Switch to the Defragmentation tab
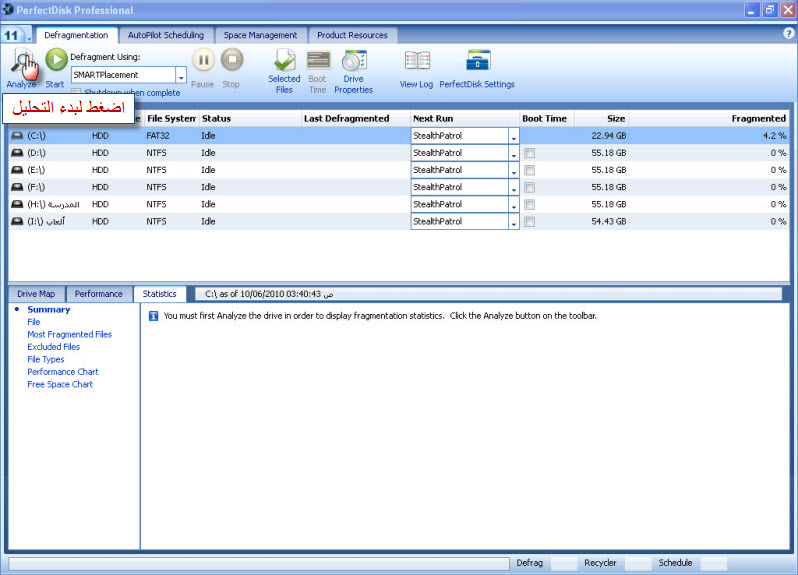The width and height of the screenshot is (798, 575). tap(76, 35)
